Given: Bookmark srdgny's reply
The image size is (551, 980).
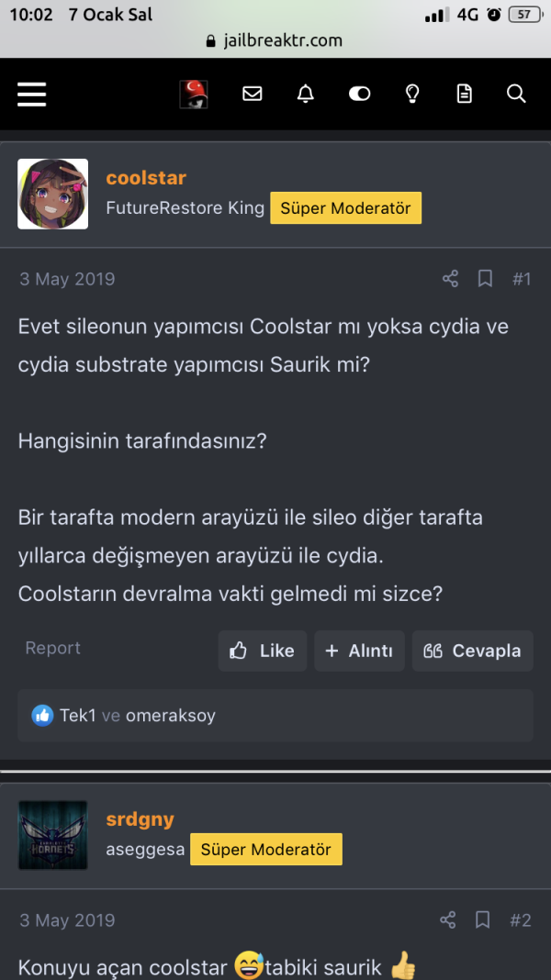Looking at the screenshot, I should pos(482,919).
